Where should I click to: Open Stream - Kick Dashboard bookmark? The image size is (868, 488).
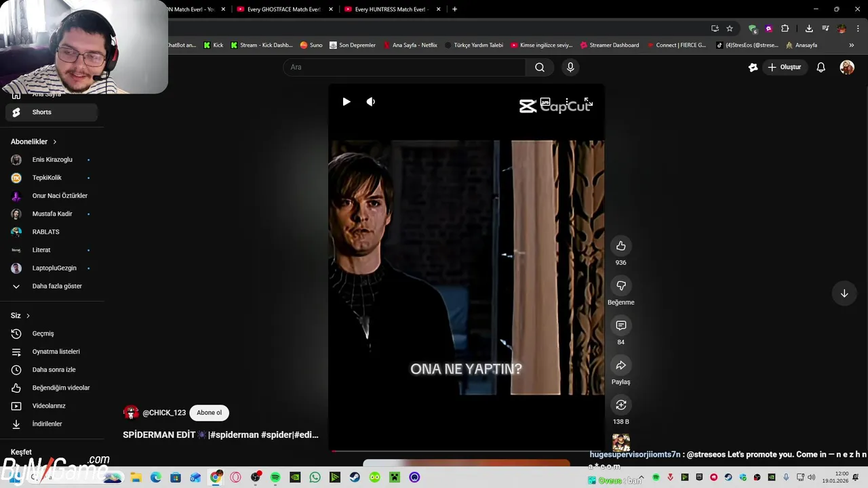261,45
